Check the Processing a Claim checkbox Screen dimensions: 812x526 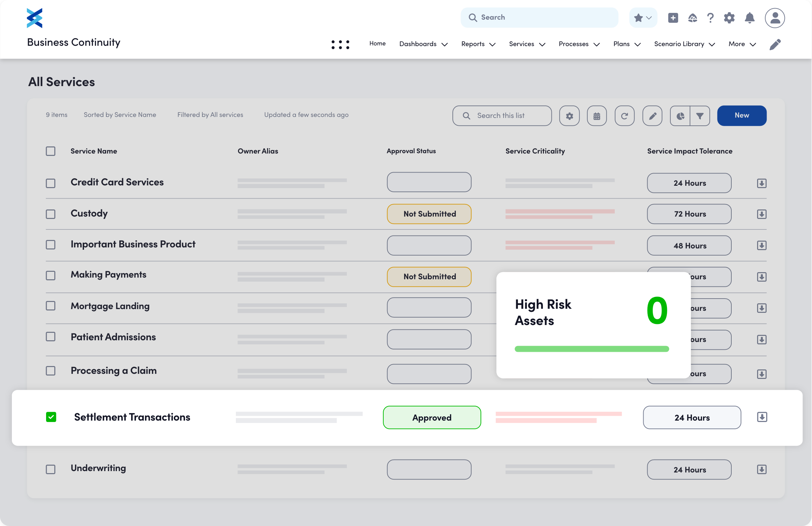coord(50,371)
